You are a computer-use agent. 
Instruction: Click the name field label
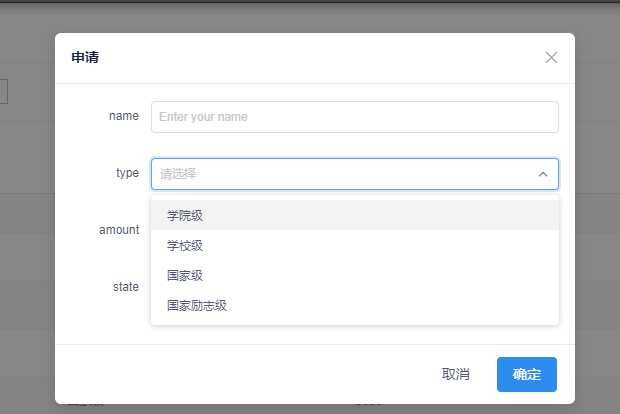pos(124,116)
